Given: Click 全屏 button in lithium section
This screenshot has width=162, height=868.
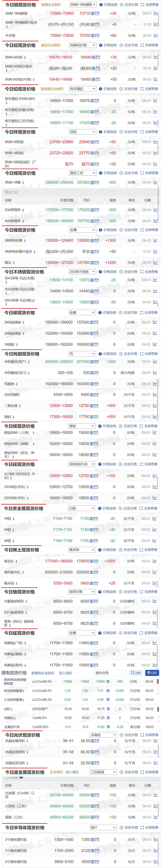Looking at the screenshot, I should tap(136, 673).
